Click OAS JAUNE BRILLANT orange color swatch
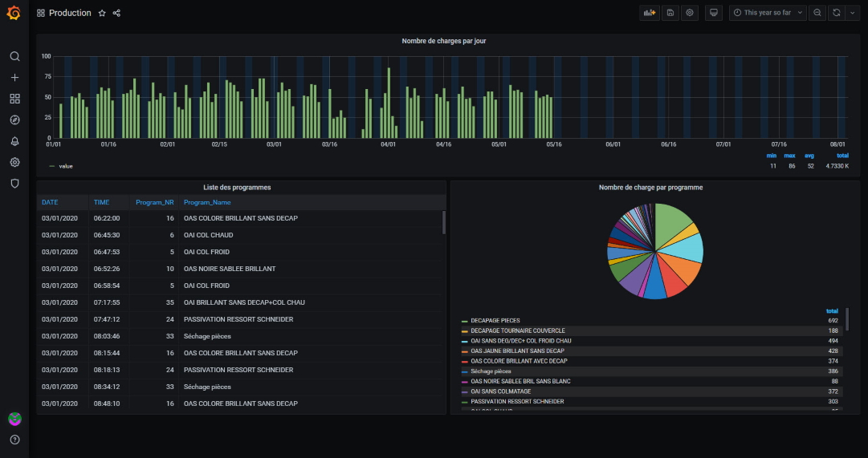Viewport: 868px width, 458px height. pyautogui.click(x=465, y=351)
